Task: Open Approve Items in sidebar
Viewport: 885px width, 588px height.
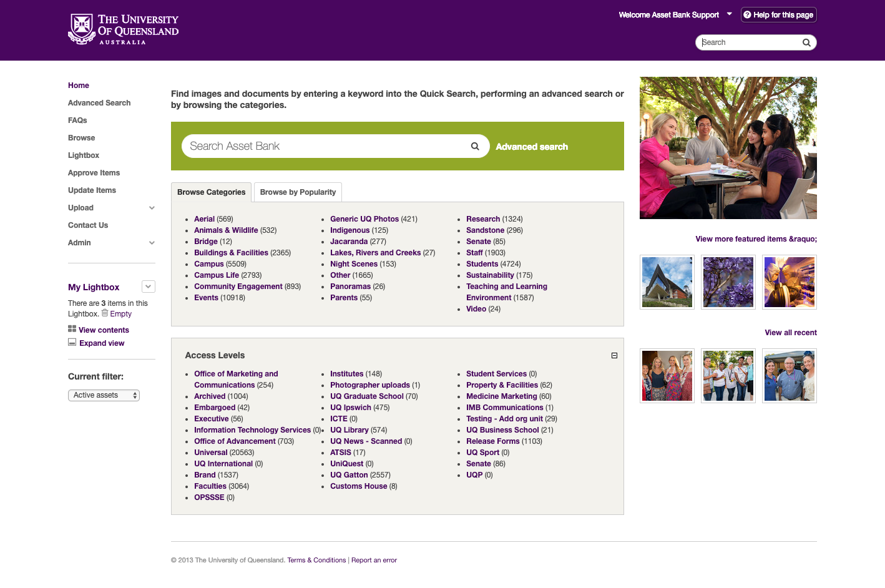Action: tap(94, 173)
